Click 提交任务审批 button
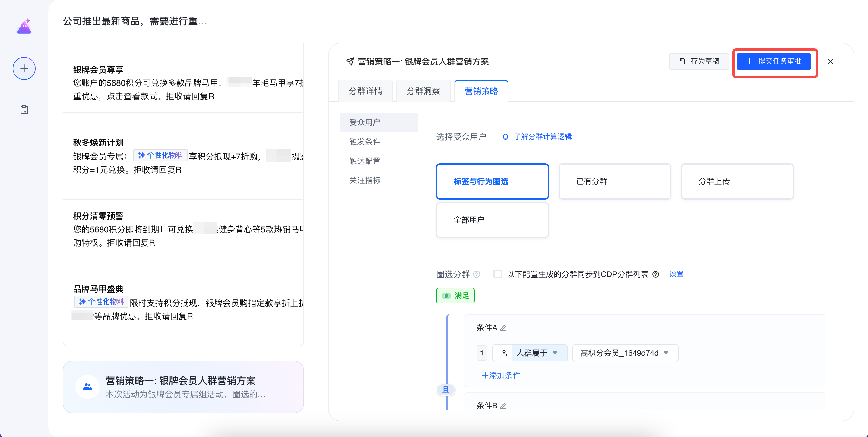This screenshot has height=437, width=868. (774, 61)
